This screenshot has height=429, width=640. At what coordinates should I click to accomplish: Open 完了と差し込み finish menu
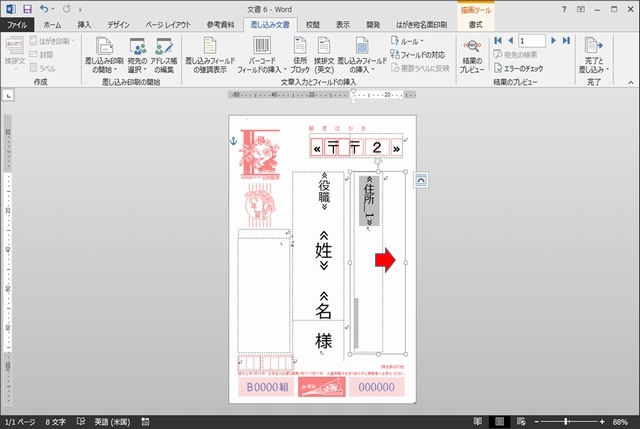tap(594, 55)
